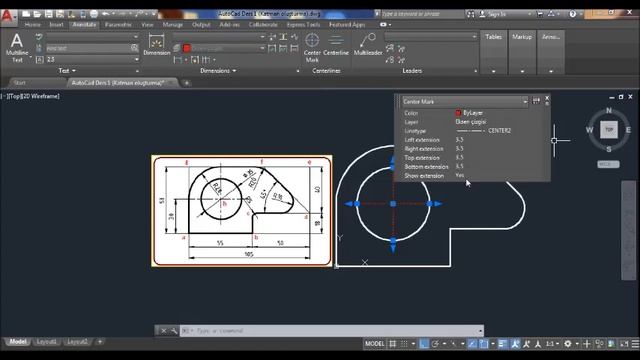Toggle Polar Tracking in status bar

tap(435, 344)
